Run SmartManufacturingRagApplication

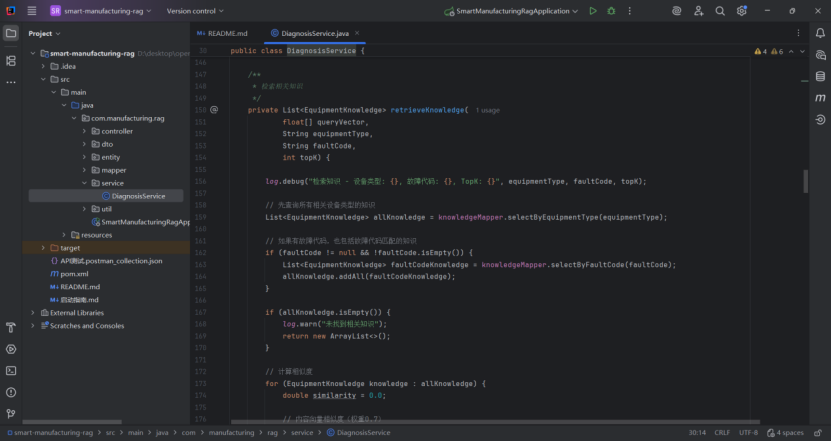[593, 11]
